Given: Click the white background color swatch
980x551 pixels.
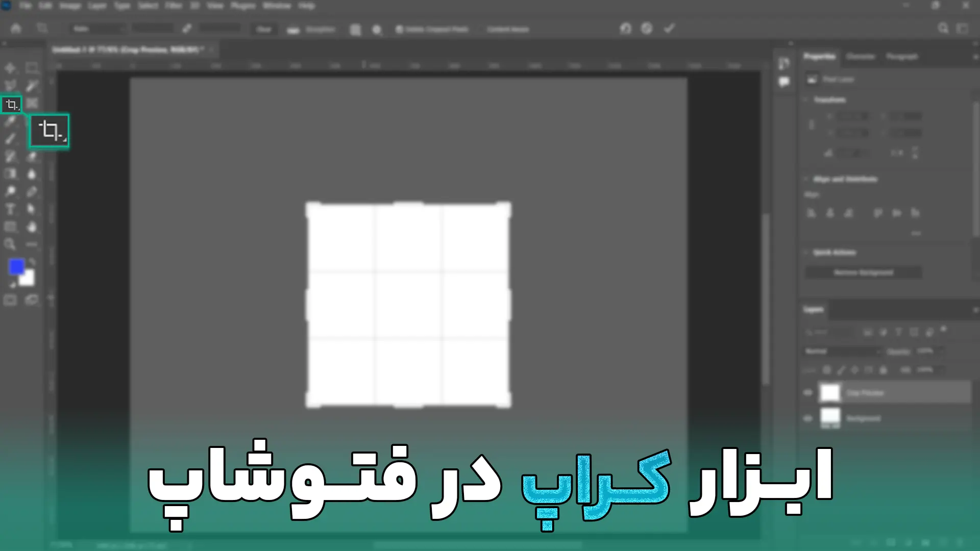Looking at the screenshot, I should point(28,279).
